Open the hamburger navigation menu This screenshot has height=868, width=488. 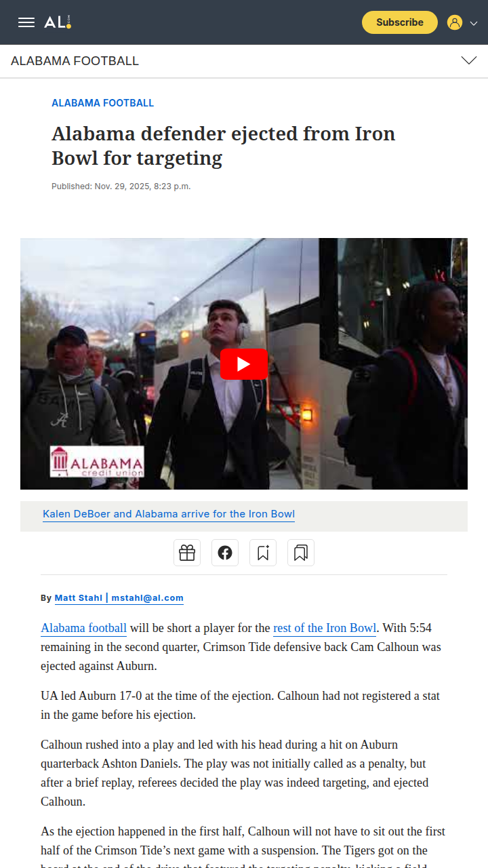26,22
